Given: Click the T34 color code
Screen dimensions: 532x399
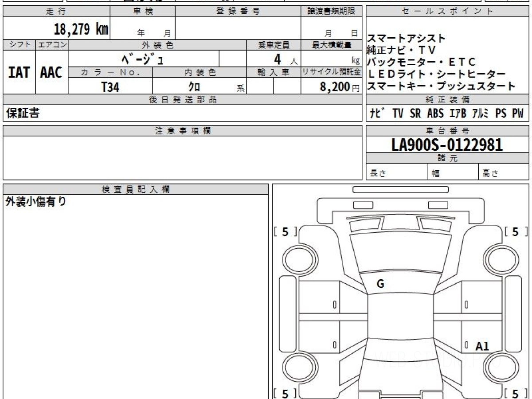Looking at the screenshot, I should click(110, 87).
